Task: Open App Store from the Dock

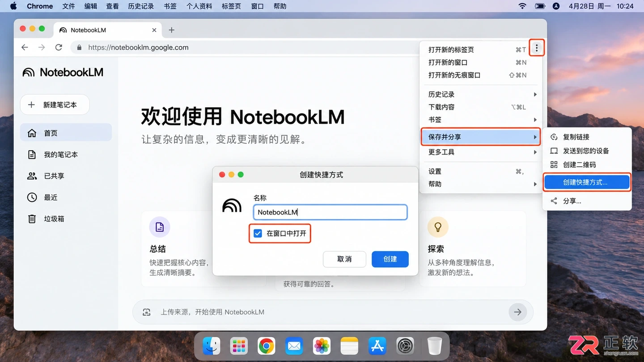Action: (377, 346)
